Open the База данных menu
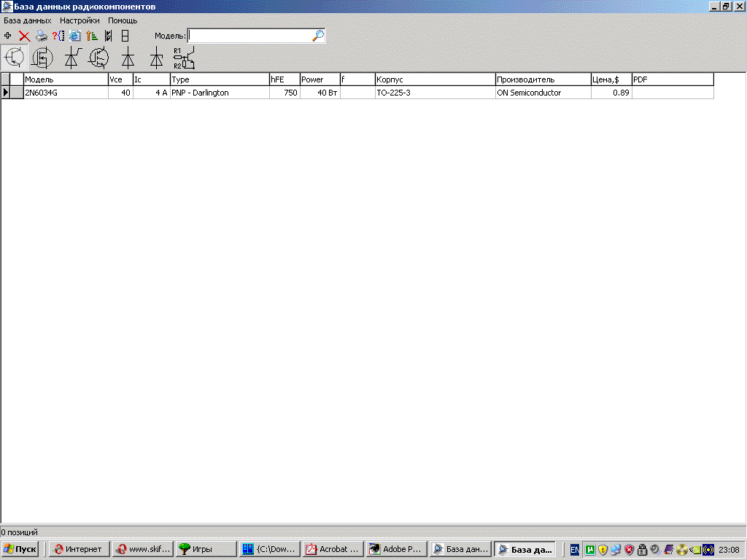The height and width of the screenshot is (560, 747). click(28, 20)
